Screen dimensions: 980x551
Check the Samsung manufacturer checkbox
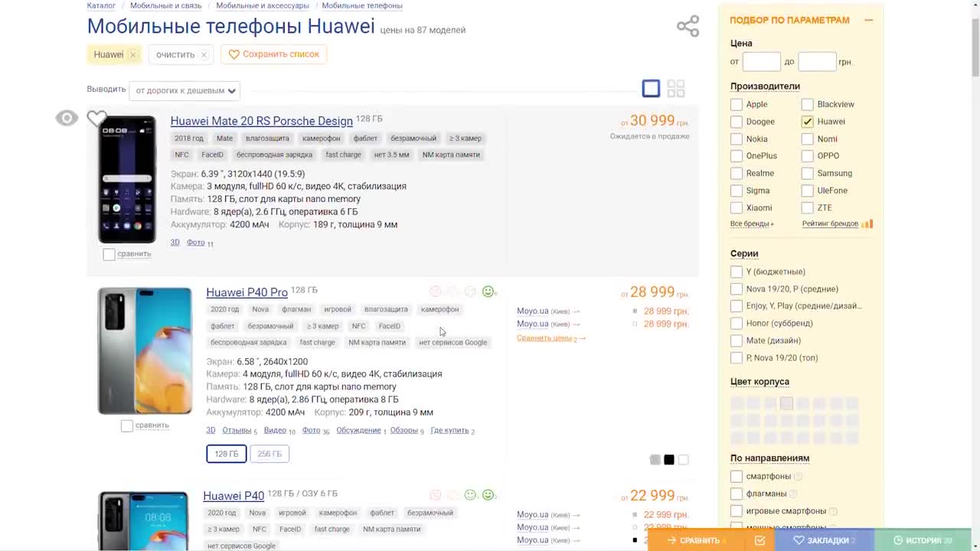pos(807,173)
